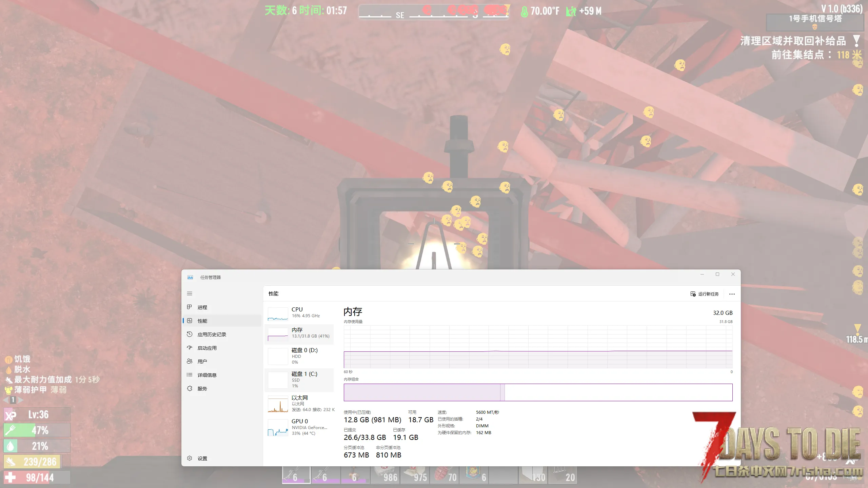Close the Task Manager window
Image resolution: width=868 pixels, height=488 pixels.
[733, 274]
